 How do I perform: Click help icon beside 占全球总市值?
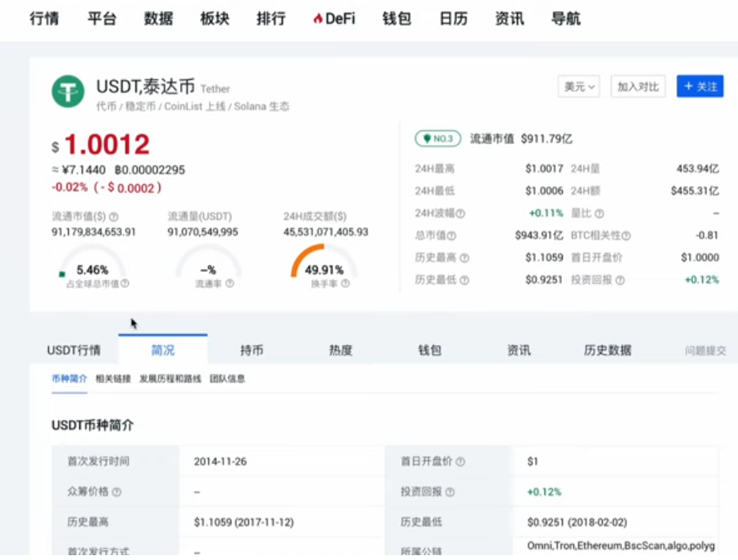click(x=125, y=283)
